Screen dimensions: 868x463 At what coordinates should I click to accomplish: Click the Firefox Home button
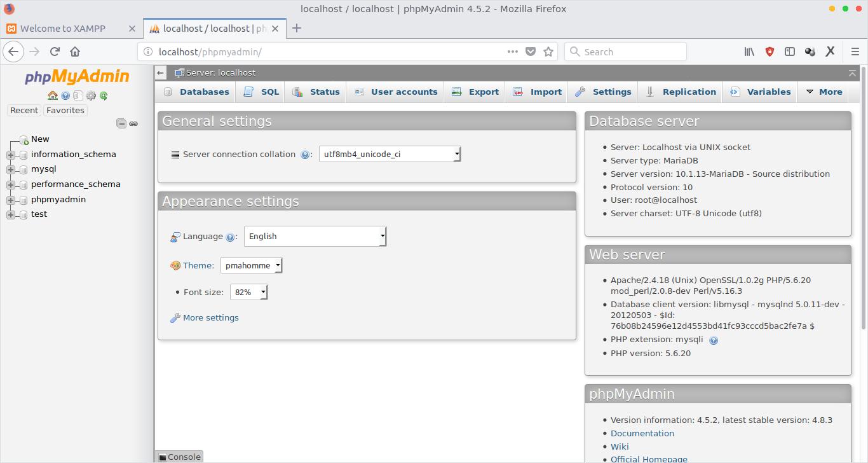(x=75, y=52)
